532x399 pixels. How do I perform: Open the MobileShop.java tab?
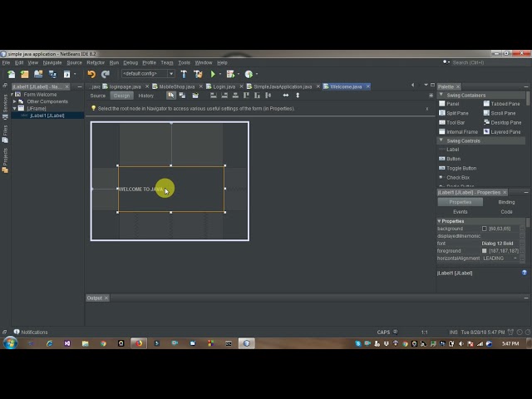pos(176,86)
